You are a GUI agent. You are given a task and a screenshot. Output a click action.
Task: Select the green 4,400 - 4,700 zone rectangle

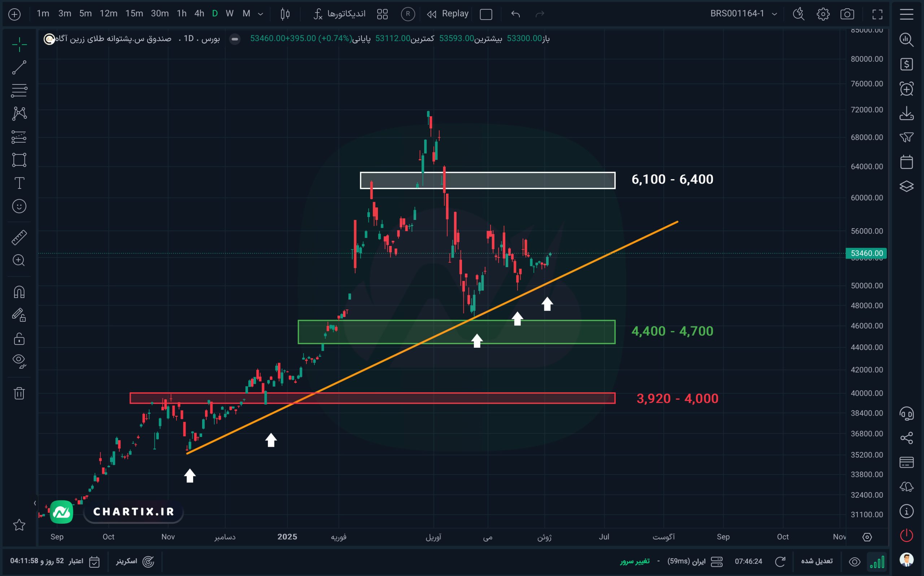(456, 332)
